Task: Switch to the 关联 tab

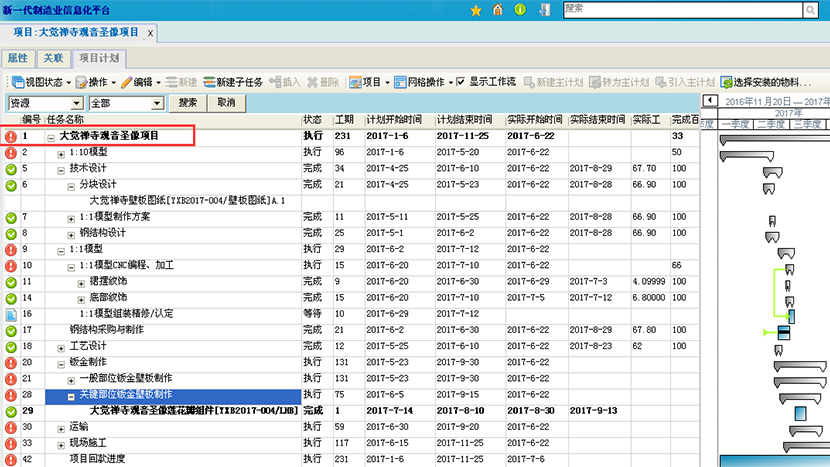Action: tap(54, 58)
